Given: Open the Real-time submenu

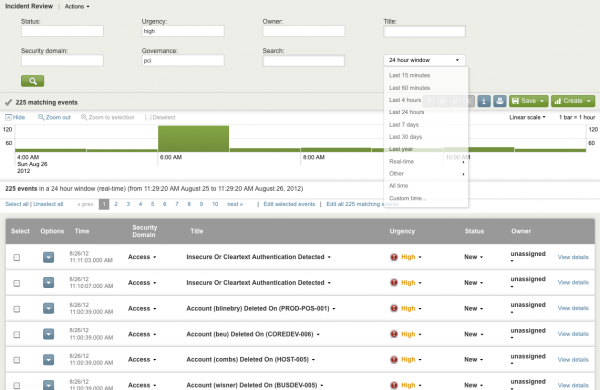Looking at the screenshot, I should pos(426,162).
